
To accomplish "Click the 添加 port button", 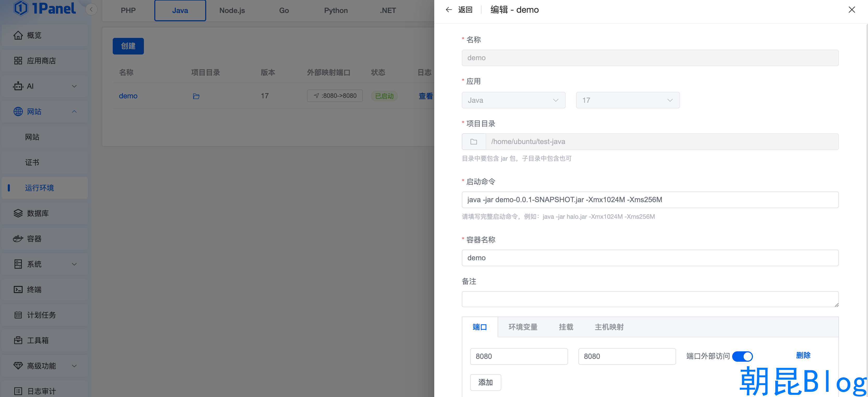I will tap(485, 382).
